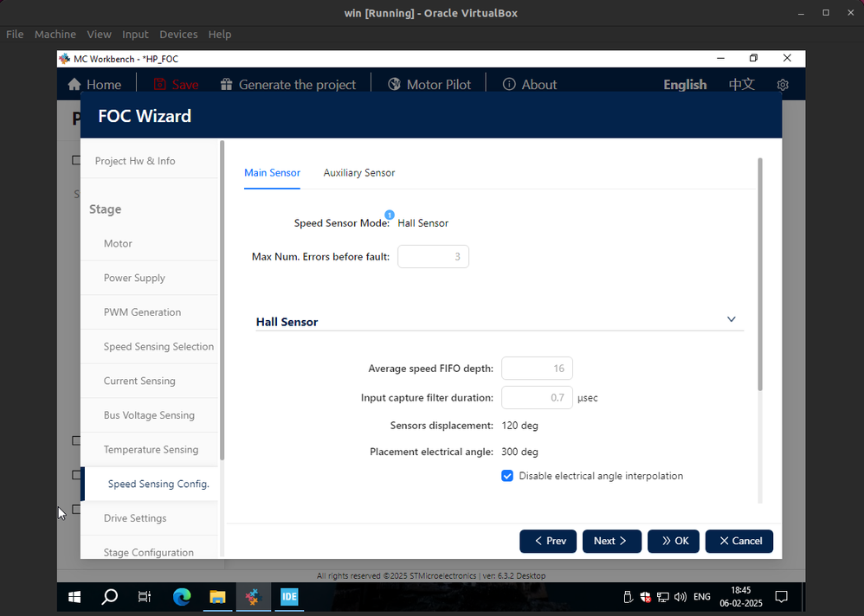The width and height of the screenshot is (864, 616).
Task: Open the notification center icon
Action: coord(782,597)
